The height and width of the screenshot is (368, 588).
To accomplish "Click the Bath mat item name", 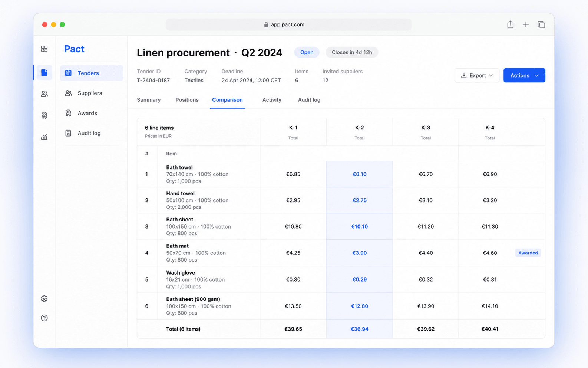I will [177, 246].
